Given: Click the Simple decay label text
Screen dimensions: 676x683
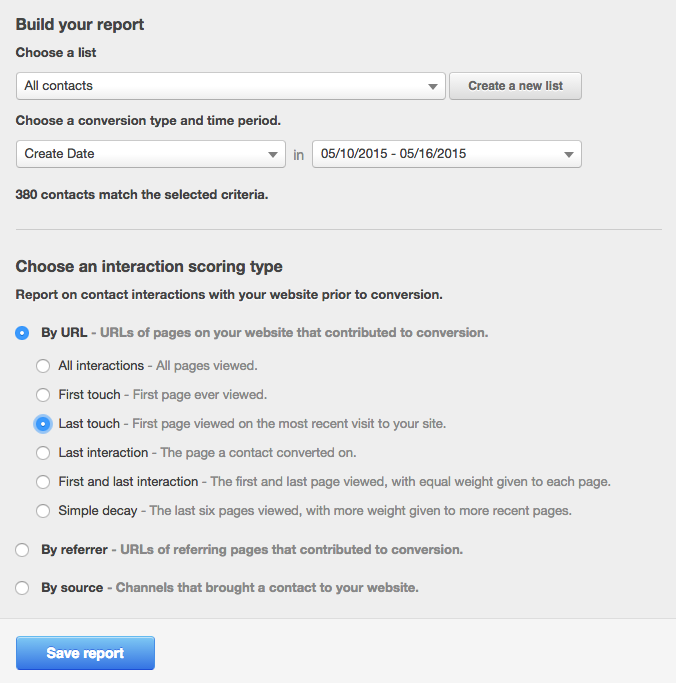Looking at the screenshot, I should (98, 511).
